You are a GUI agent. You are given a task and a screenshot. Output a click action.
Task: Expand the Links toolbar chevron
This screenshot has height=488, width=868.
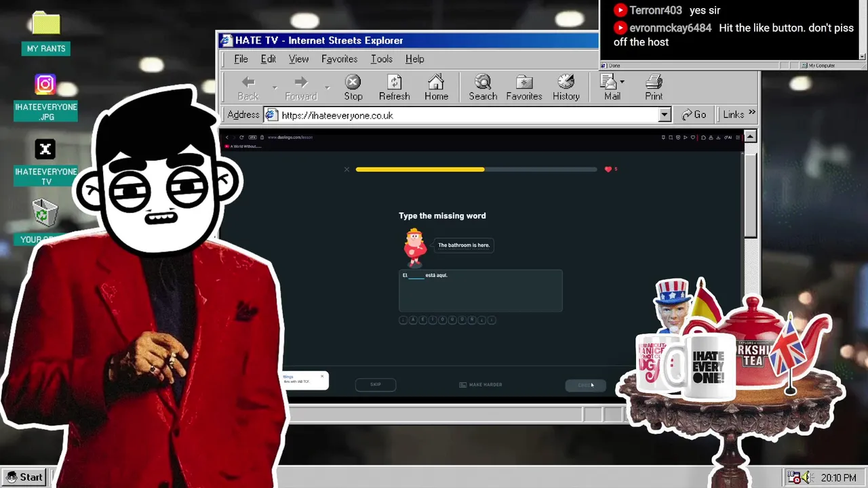[x=751, y=113]
